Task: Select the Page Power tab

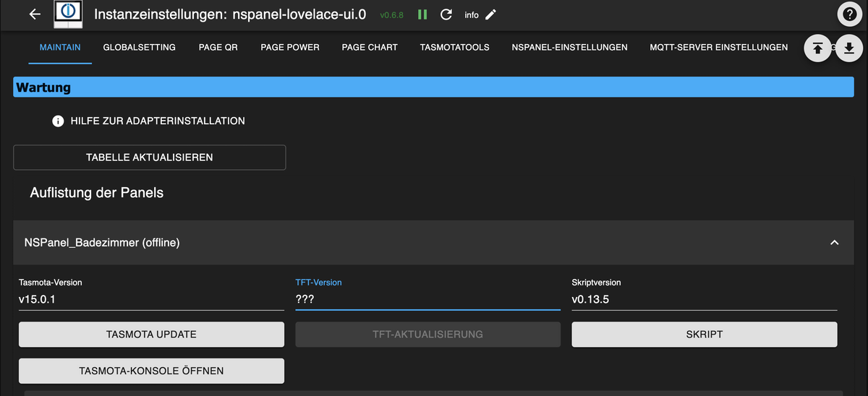Action: 290,48
